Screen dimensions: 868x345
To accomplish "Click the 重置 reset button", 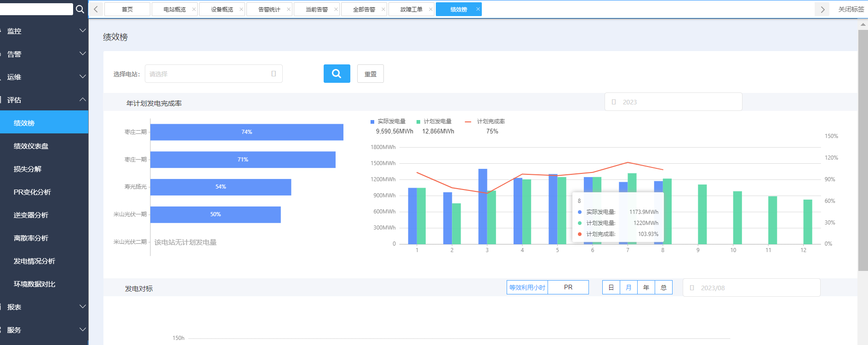I will [x=371, y=74].
